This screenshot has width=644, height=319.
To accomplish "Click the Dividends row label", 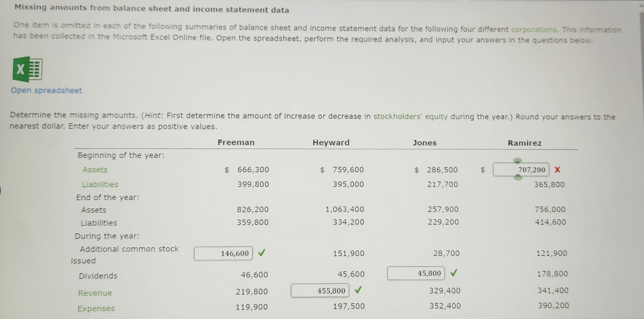I will tap(98, 276).
